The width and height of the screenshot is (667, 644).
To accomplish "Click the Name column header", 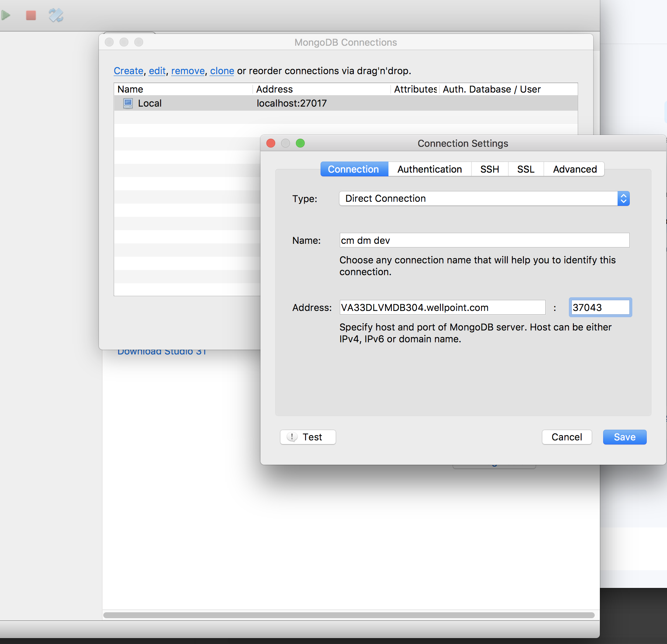I will [183, 89].
